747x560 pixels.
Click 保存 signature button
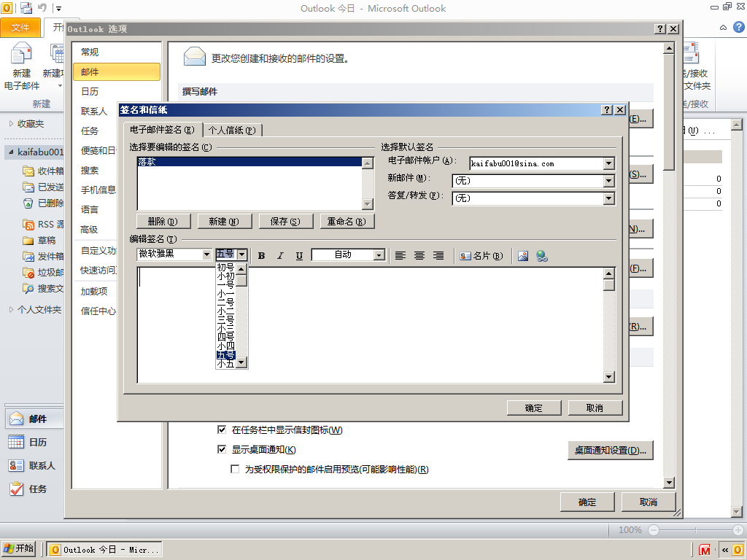(x=285, y=222)
